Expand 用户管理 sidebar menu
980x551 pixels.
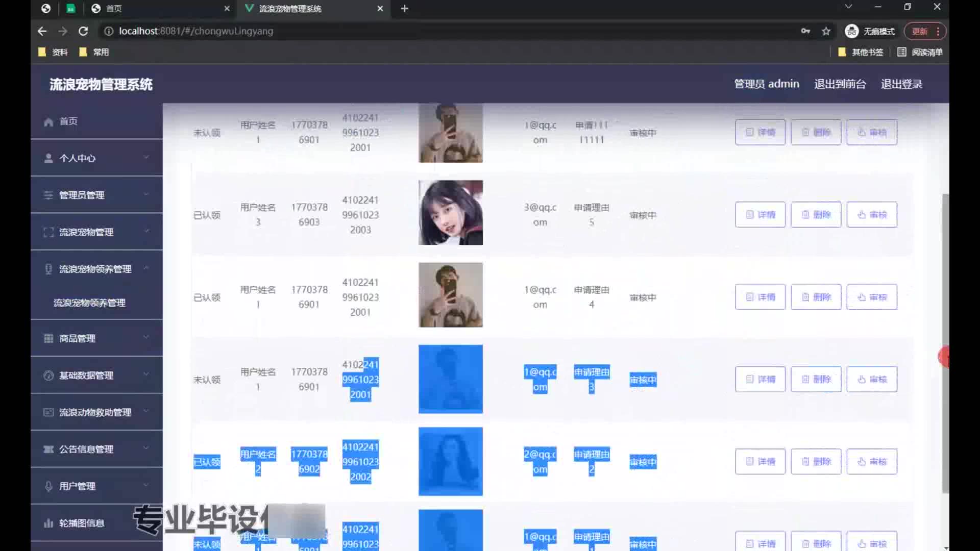(x=96, y=486)
